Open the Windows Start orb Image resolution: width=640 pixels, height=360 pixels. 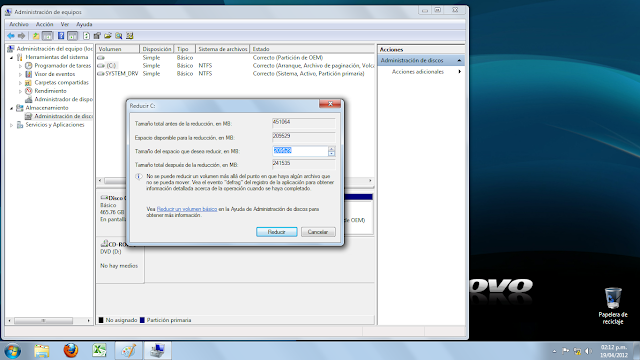[x=12, y=351]
